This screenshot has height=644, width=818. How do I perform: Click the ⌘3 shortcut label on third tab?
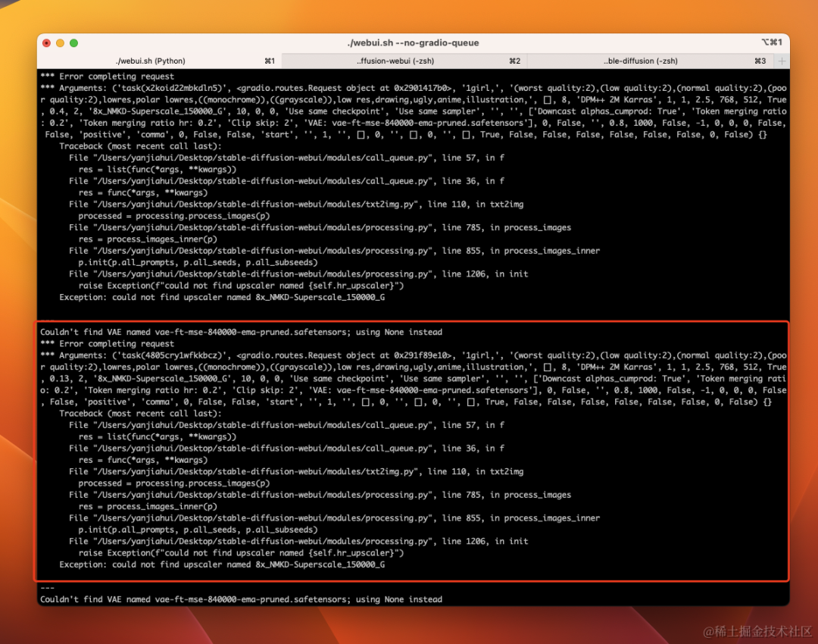pos(760,61)
